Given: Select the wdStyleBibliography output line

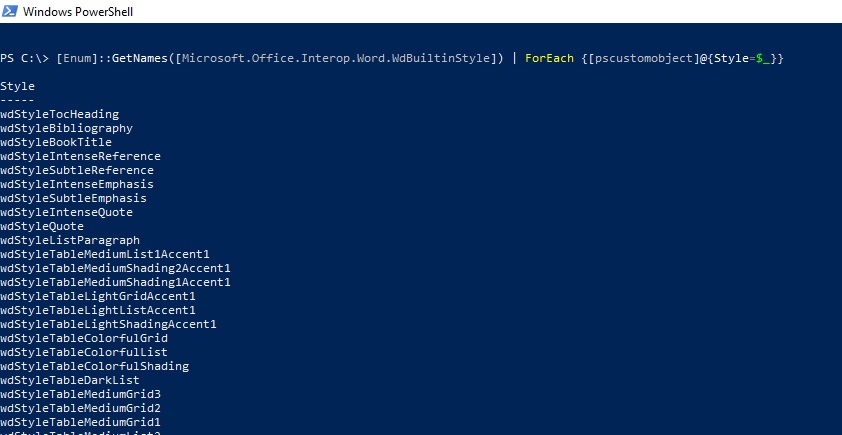Looking at the screenshot, I should click(x=66, y=129).
